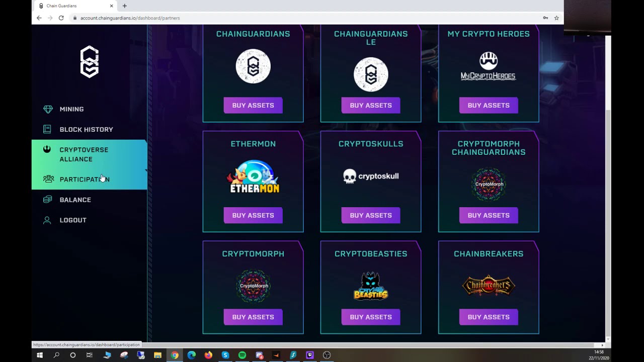Reload the page
Screen dimensions: 644x362
click(61, 18)
